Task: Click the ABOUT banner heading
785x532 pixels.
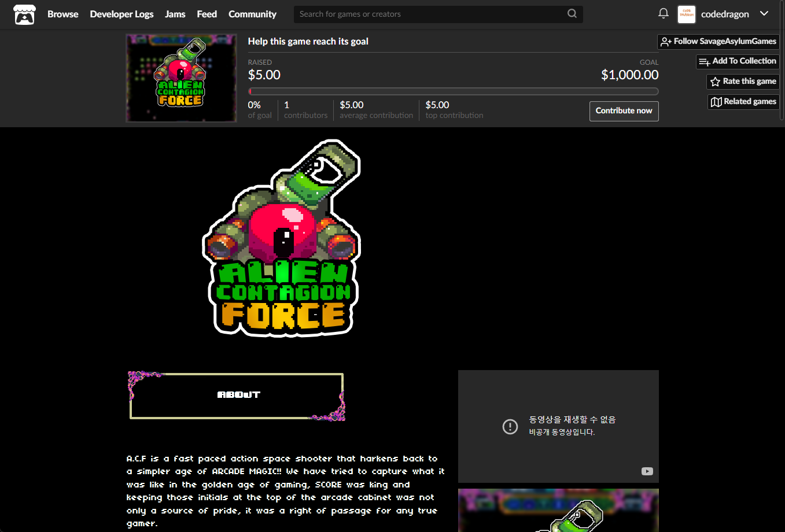Action: pos(237,396)
